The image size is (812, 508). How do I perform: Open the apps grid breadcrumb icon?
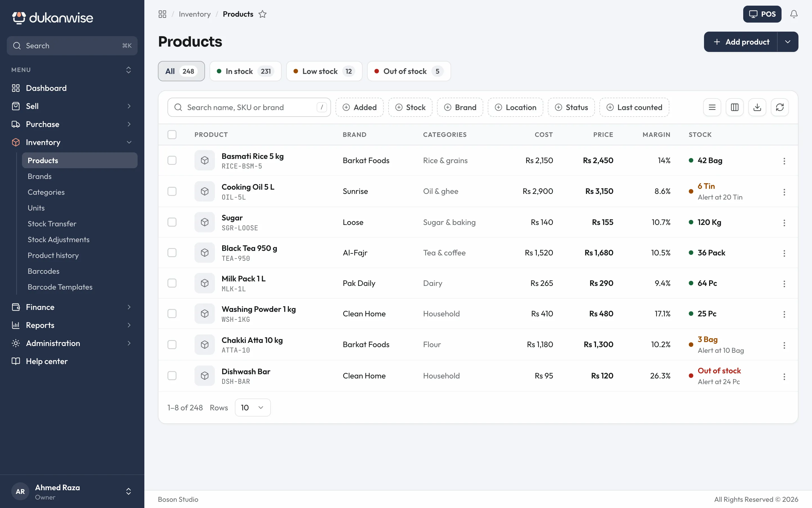click(x=162, y=14)
